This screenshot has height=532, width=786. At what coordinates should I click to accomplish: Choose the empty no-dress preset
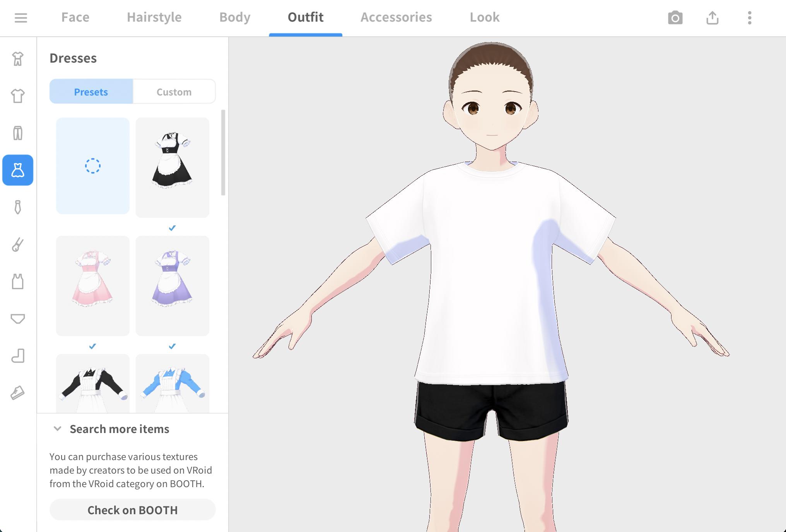pos(93,166)
